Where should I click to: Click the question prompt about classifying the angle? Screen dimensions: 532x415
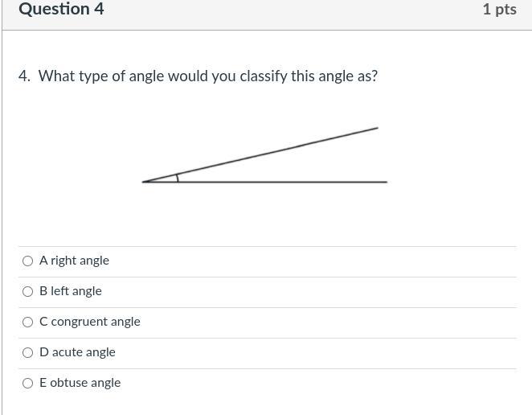coord(207,76)
